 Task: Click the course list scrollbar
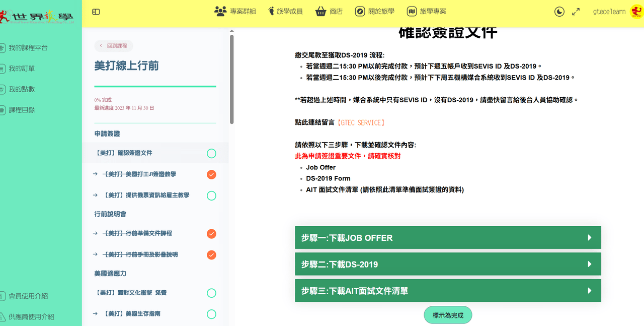click(x=232, y=79)
